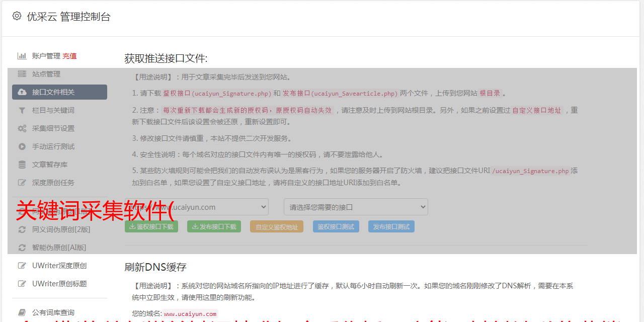Open the 请选择您需要的接口 dropdown
This screenshot has height=322, width=644.
356,207
